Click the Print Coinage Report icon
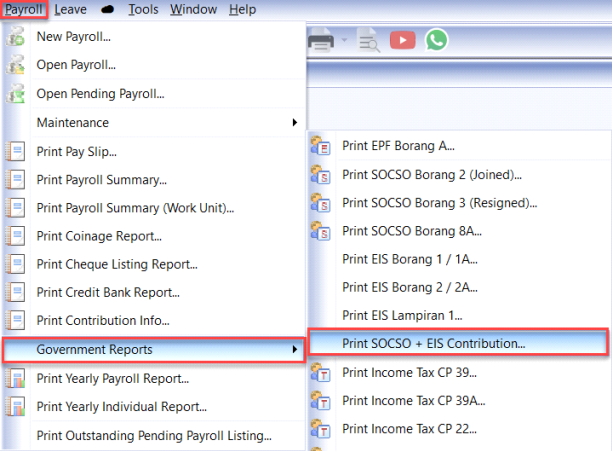Viewport: 613px width, 452px height. pos(15,236)
